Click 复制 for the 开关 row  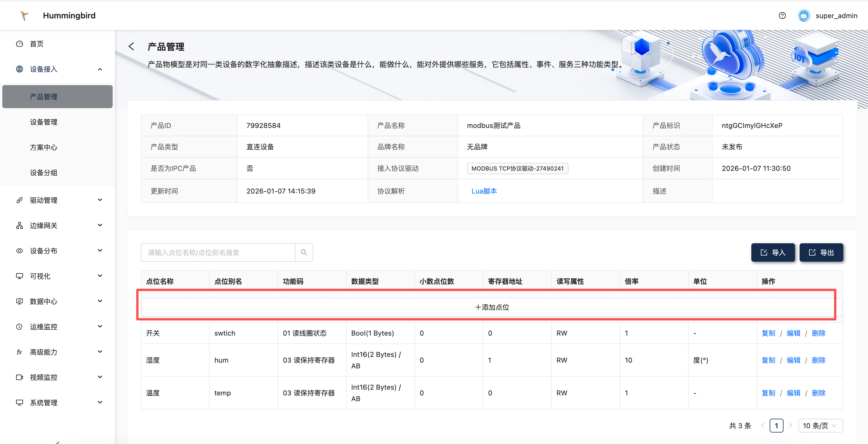pos(768,333)
